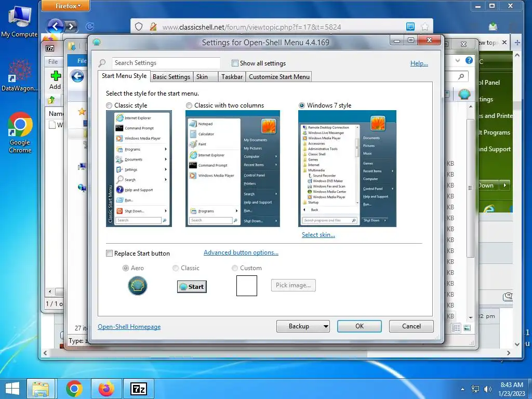Visit the Open-Shell Homepage link

tap(129, 327)
